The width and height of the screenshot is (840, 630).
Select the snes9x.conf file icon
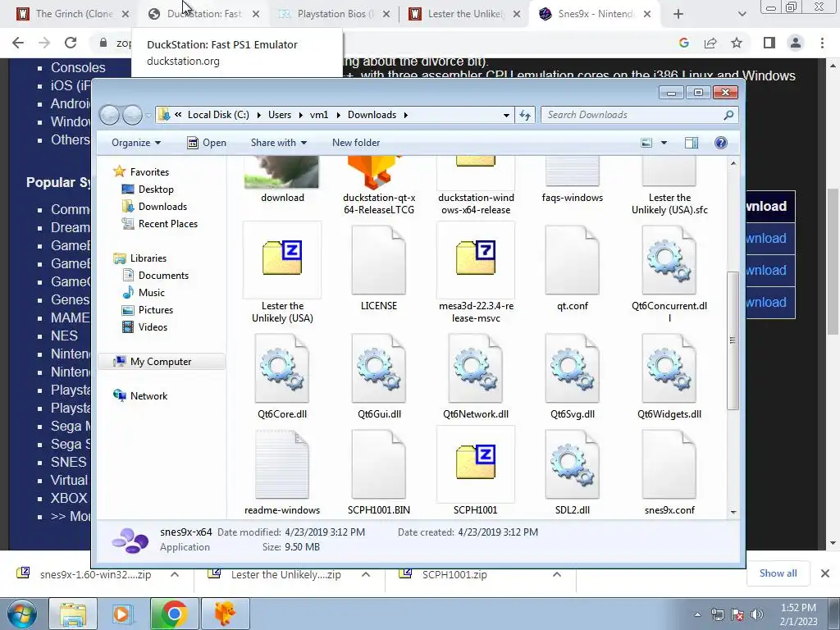click(x=669, y=464)
